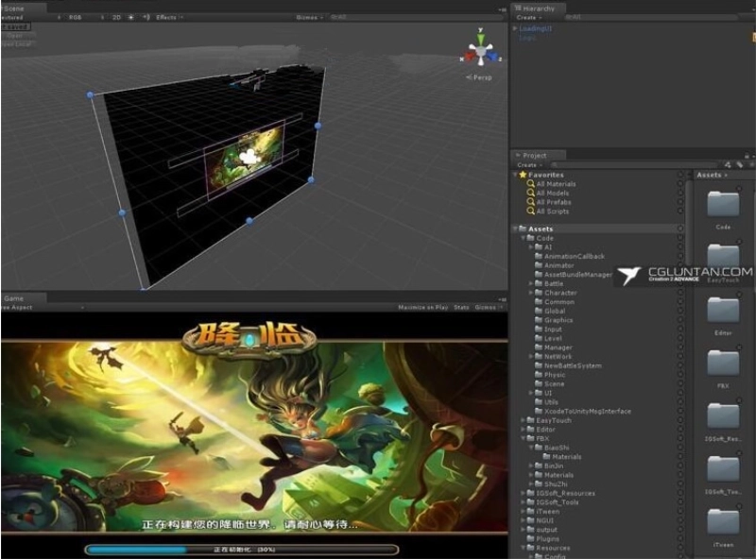Select the Editor folder thumbnail in Assets grid
The height and width of the screenshot is (559, 756).
tap(723, 310)
